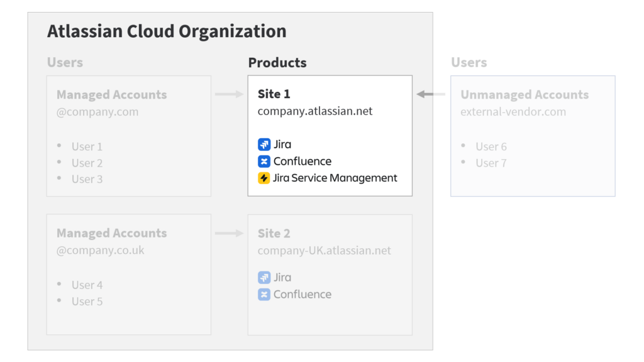Viewport: 644px width, 362px height.
Task: Select User 1 in the managed accounts list
Action: coord(87,146)
